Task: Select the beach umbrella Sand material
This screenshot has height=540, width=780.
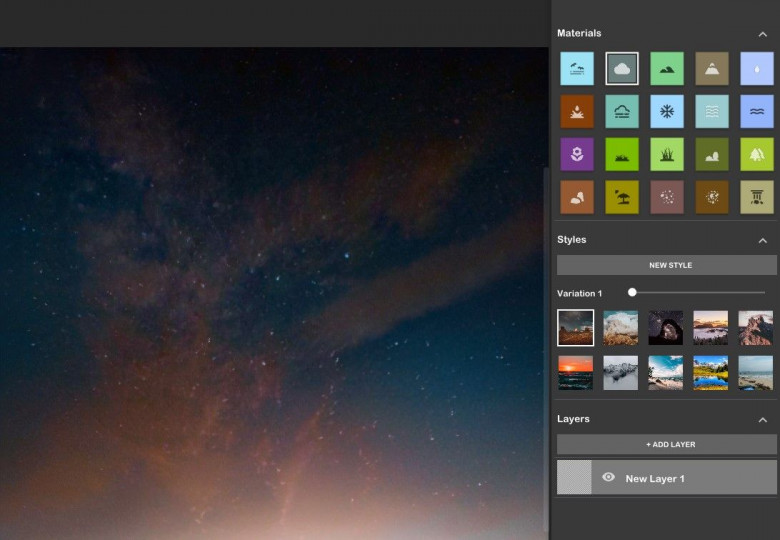Action: (621, 197)
